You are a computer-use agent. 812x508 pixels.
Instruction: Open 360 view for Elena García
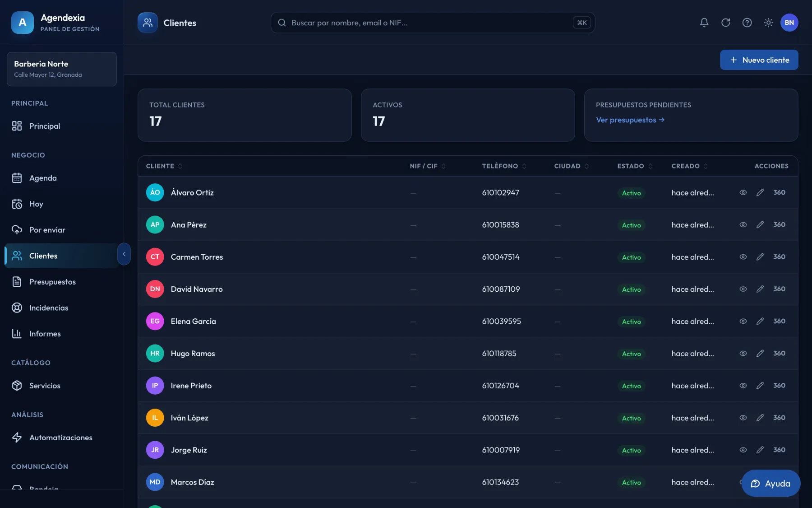779,321
